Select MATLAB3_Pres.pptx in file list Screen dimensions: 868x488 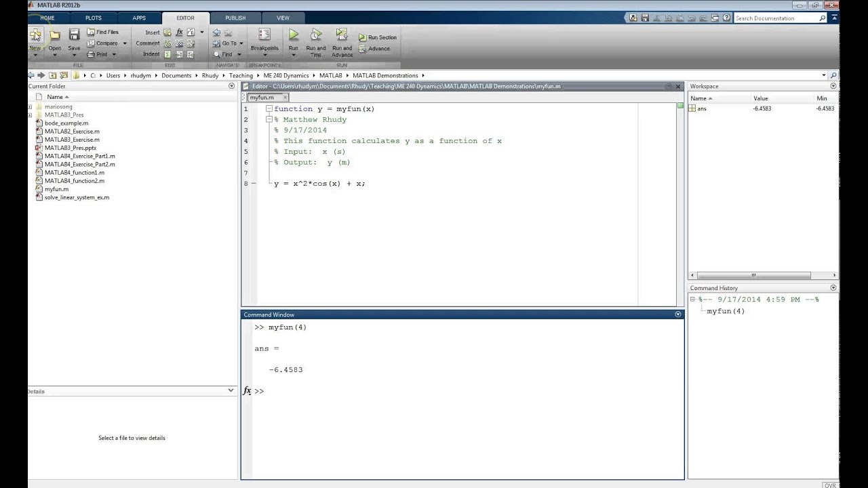click(71, 148)
